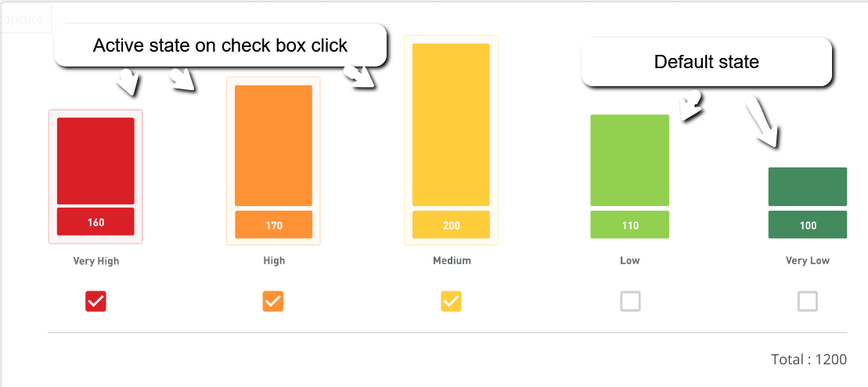Click the Very Low category label
The image size is (868, 387).
(808, 261)
